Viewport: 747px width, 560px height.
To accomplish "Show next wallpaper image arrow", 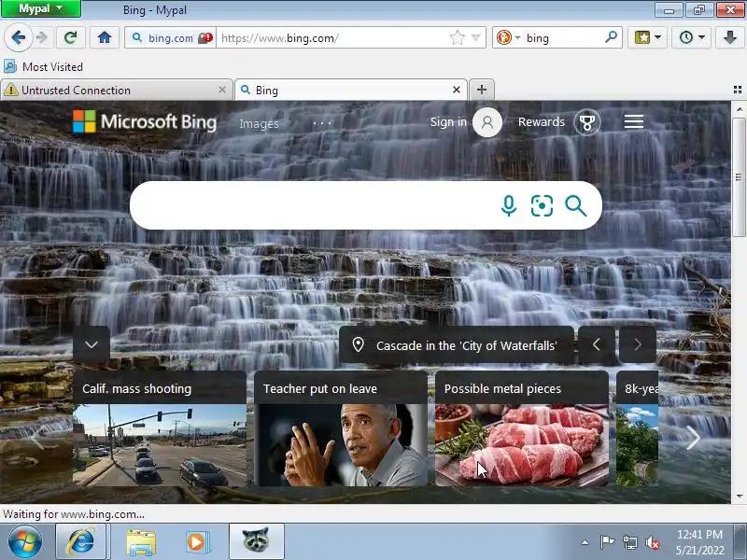I will pos(638,344).
